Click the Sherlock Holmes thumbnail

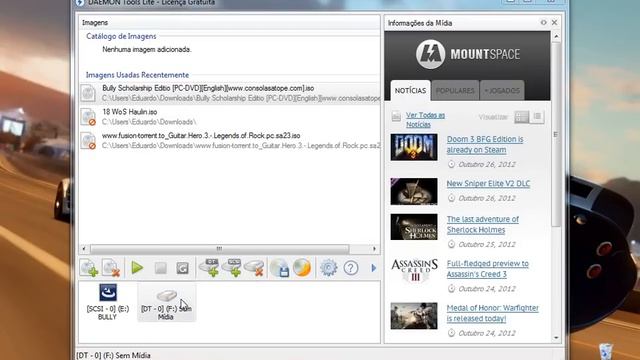pyautogui.click(x=414, y=227)
